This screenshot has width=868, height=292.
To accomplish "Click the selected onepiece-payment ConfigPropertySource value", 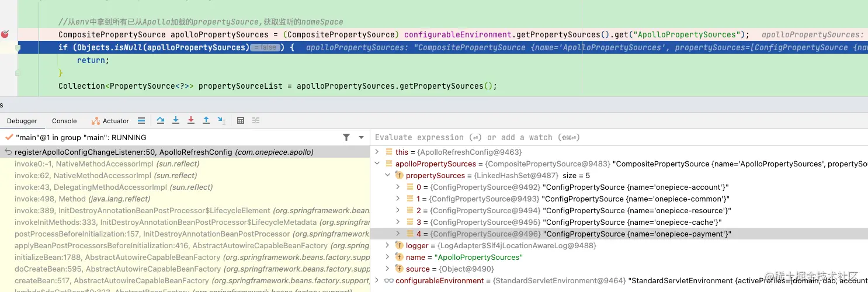I will (637, 234).
